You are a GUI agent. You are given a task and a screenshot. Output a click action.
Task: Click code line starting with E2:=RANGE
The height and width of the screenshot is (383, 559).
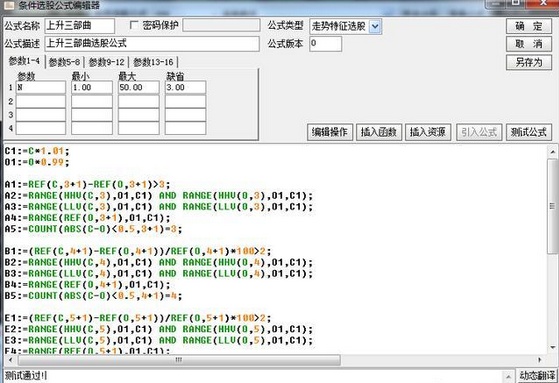[159, 329]
